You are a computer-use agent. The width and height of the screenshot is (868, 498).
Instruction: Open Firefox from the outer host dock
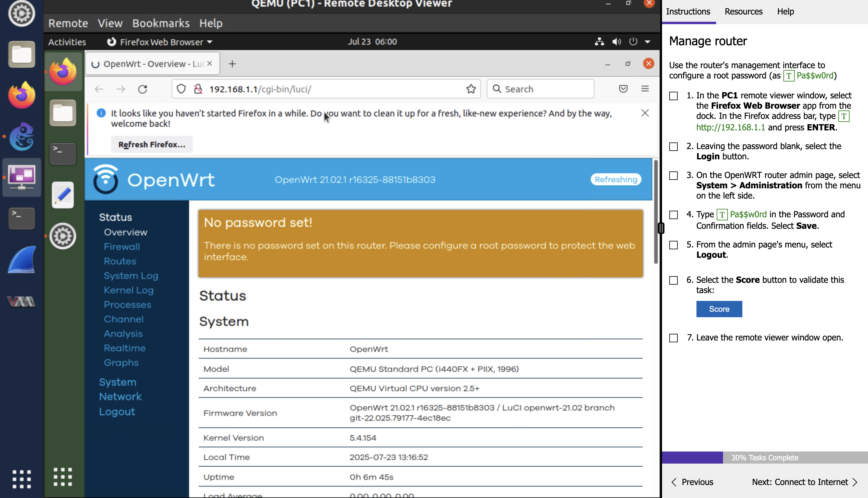21,95
